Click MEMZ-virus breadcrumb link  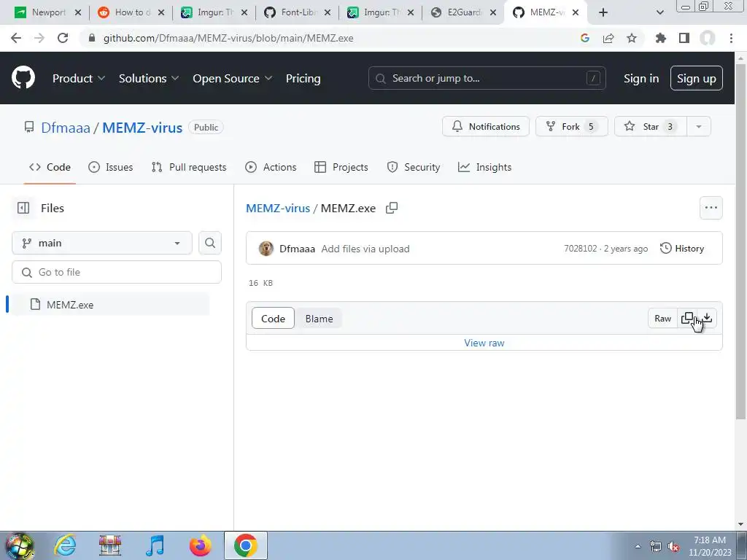(x=278, y=208)
